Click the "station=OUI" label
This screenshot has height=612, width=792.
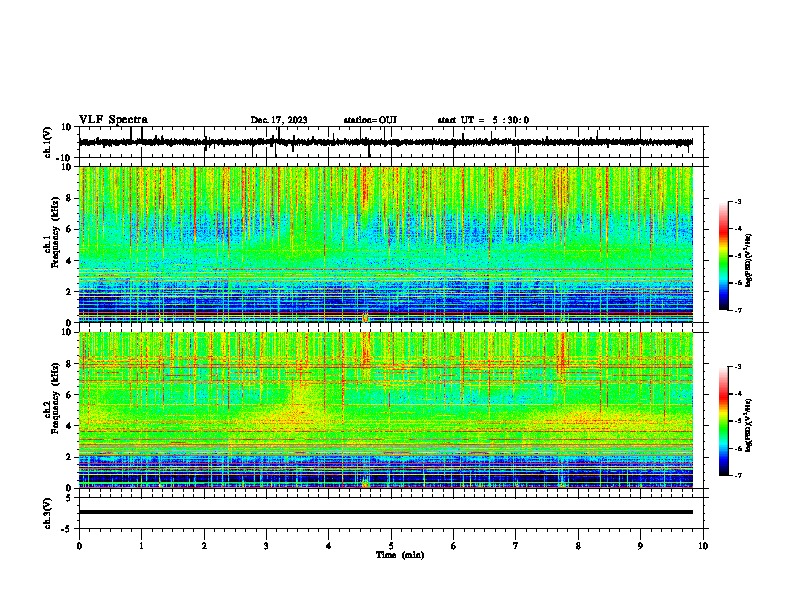coord(370,120)
